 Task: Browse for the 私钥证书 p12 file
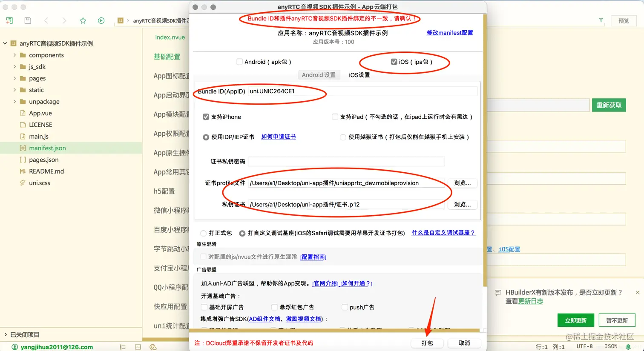463,205
